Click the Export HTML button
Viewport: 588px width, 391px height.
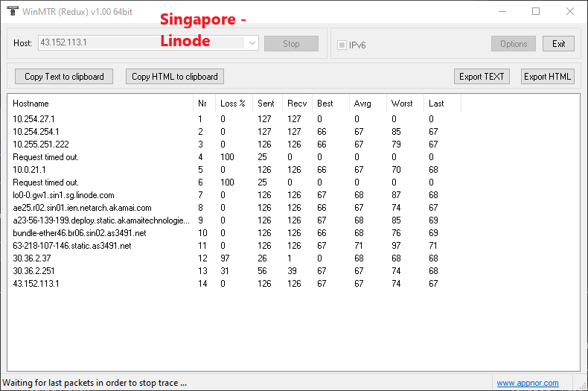click(x=547, y=77)
